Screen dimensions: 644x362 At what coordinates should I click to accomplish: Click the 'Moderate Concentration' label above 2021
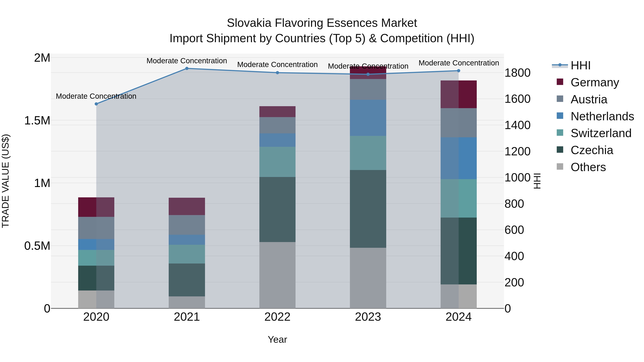(187, 61)
